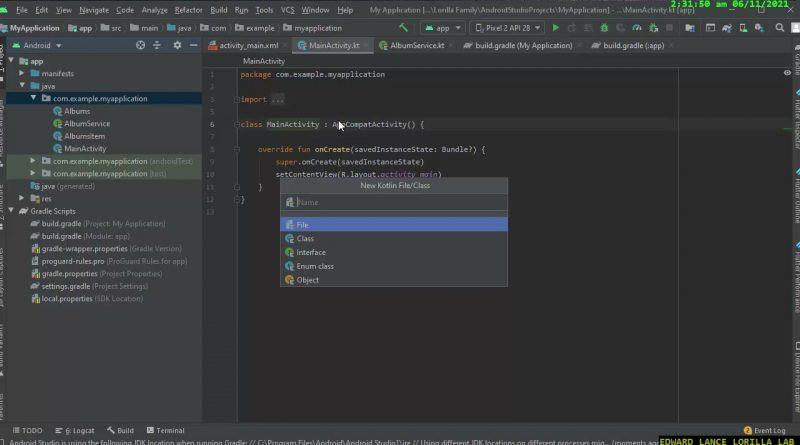The height and width of the screenshot is (445, 800).
Task: Select Interface in New Kotlin dialog
Action: coord(394,252)
